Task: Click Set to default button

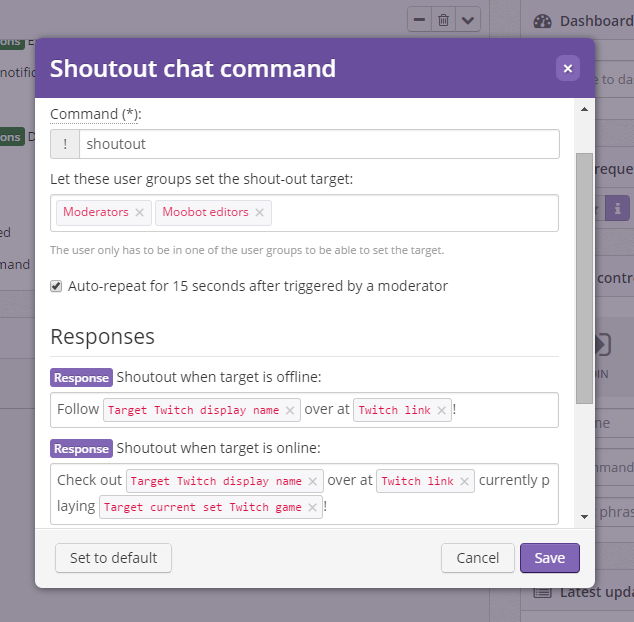Action: pos(113,558)
